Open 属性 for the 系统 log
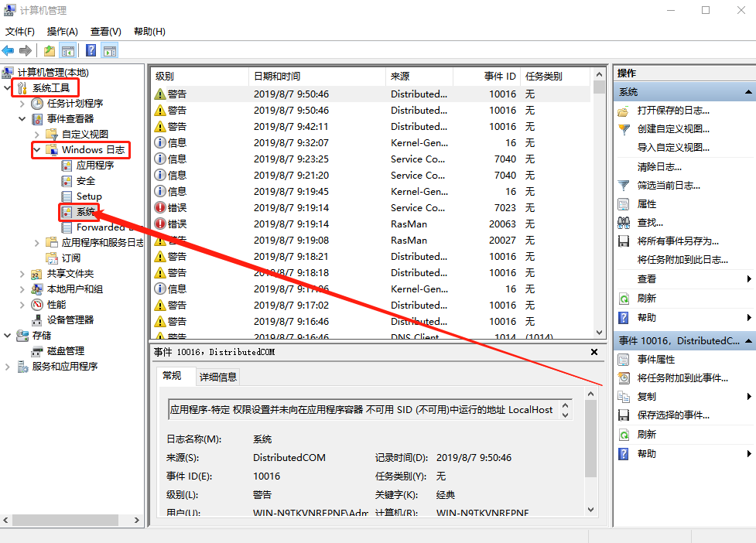Viewport: 756px width, 543px height. point(641,203)
